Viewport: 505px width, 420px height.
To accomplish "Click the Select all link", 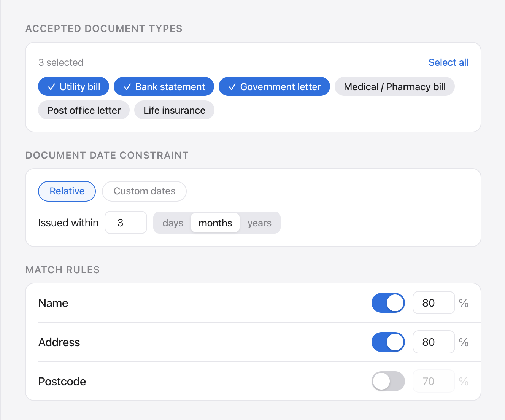I will 448,62.
